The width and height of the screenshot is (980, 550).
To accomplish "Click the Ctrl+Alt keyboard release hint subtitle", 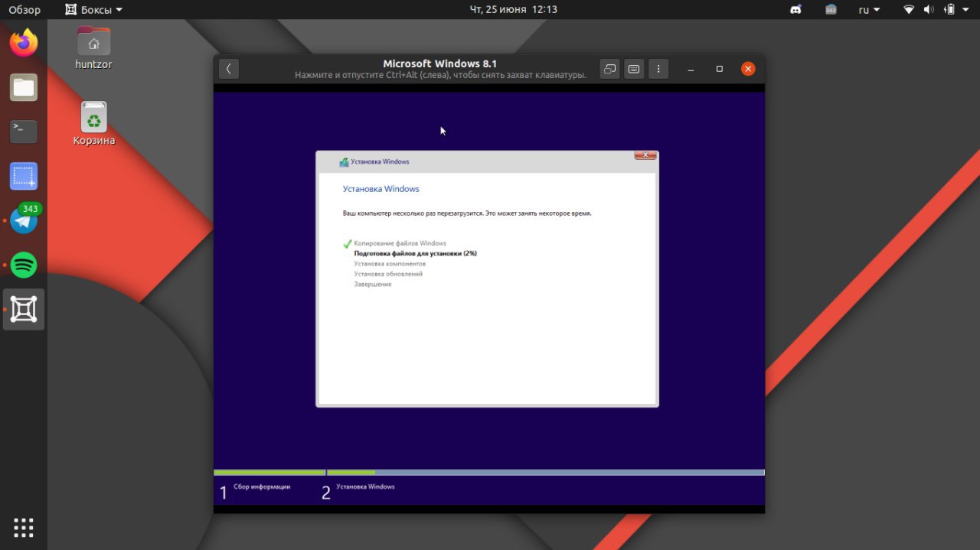I will (x=440, y=76).
